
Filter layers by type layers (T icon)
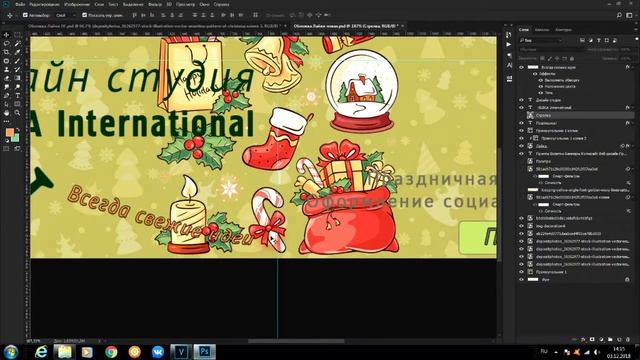point(599,40)
